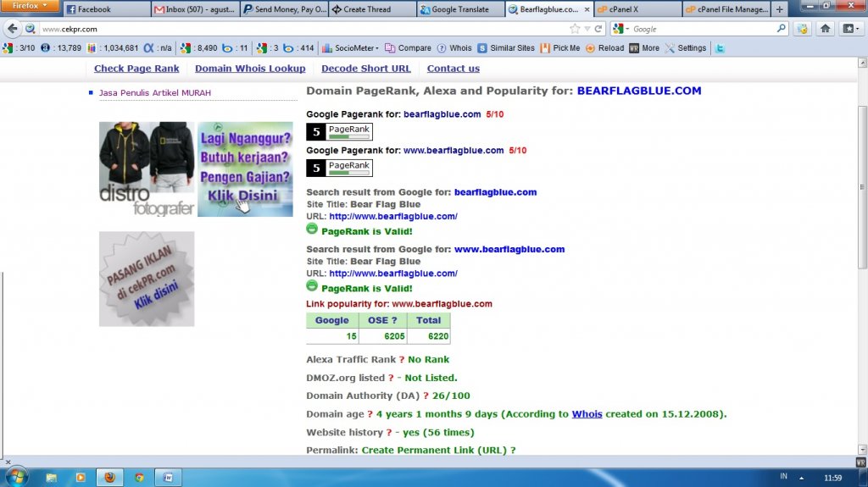Open the Firefox application menu button

[30, 6]
